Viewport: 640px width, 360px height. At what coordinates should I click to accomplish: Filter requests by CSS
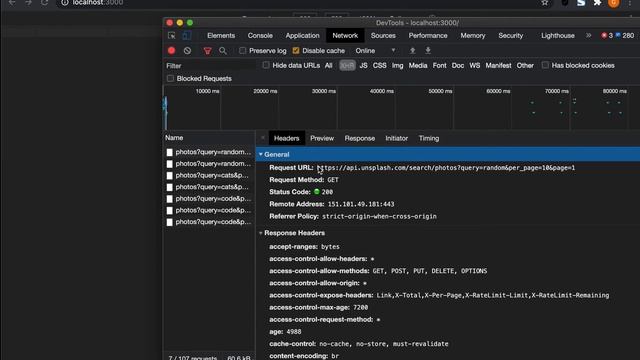tap(379, 65)
